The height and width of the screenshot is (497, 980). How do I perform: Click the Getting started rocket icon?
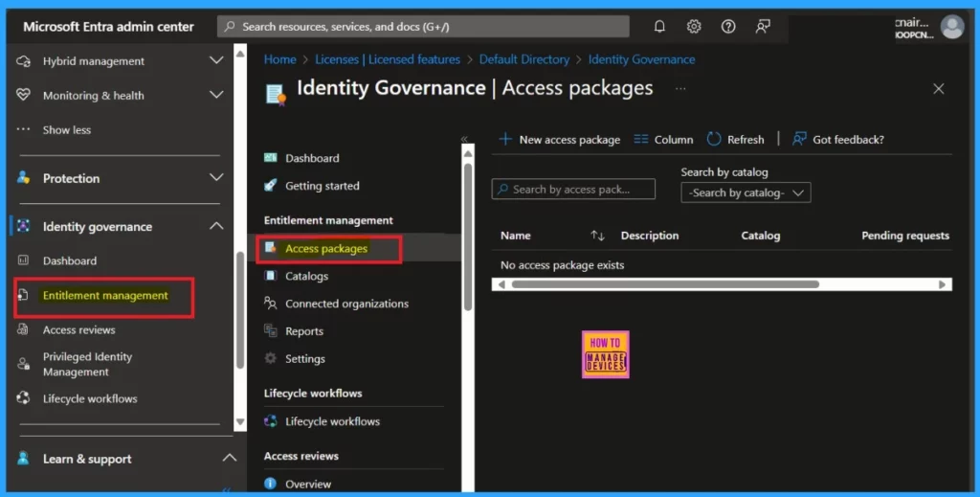pos(271,185)
